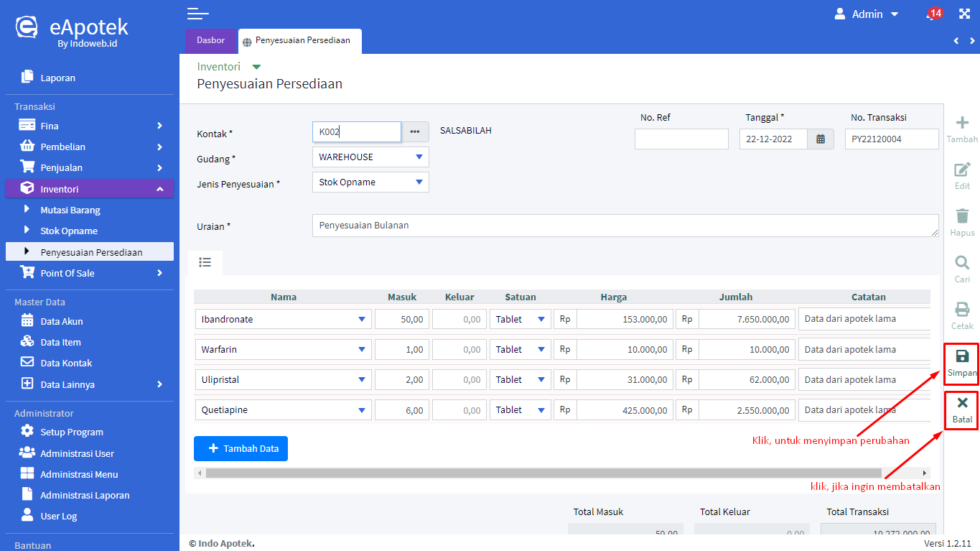Screen dimensions: 980x551
Task: Switch to the Dasbor tab
Action: click(210, 41)
